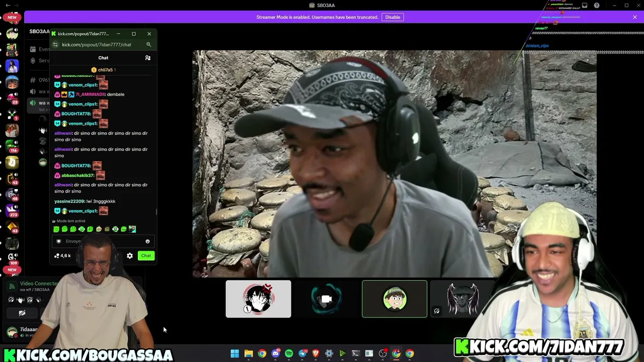
Task: Open the channel starting with # 0961
Action: (x=39, y=80)
